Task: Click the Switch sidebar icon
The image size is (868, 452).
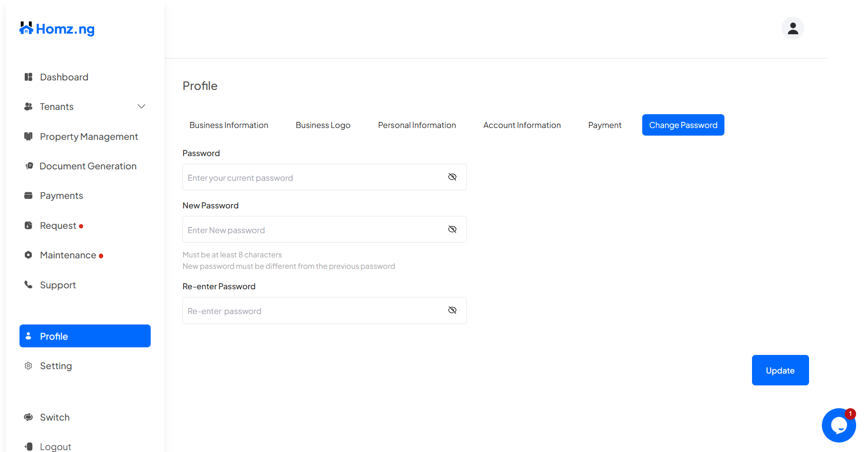Action: click(x=29, y=417)
